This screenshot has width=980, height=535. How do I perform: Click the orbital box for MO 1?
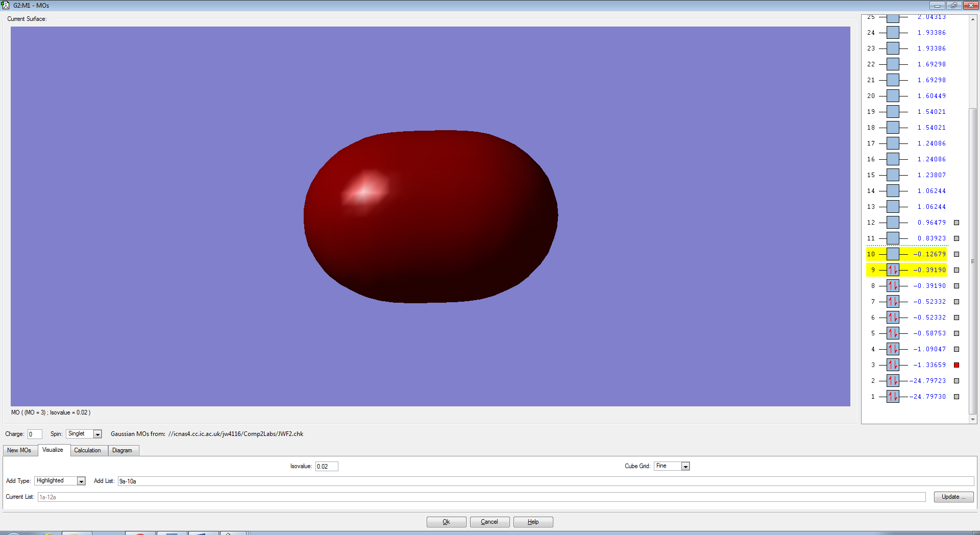point(893,397)
